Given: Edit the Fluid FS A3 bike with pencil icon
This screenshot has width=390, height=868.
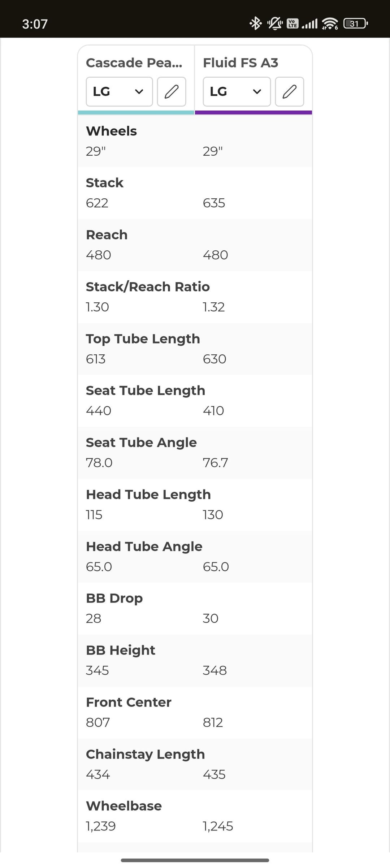Looking at the screenshot, I should tap(289, 92).
